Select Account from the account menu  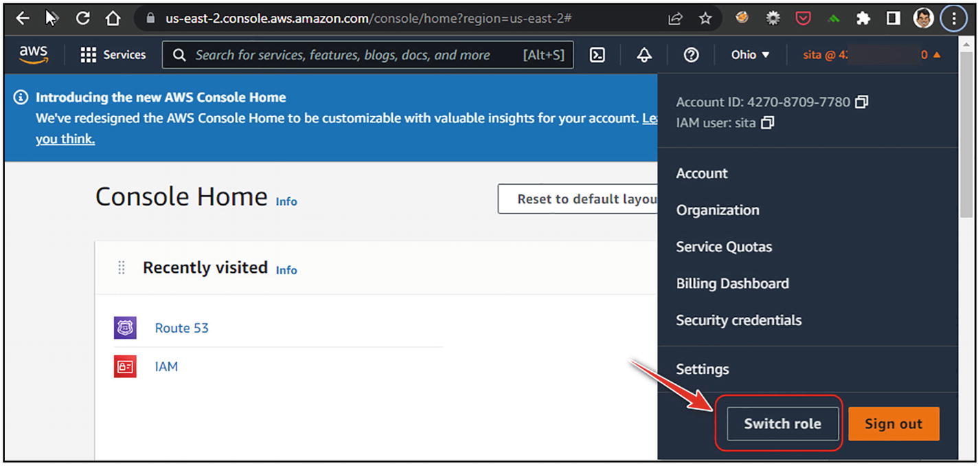pyautogui.click(x=702, y=173)
